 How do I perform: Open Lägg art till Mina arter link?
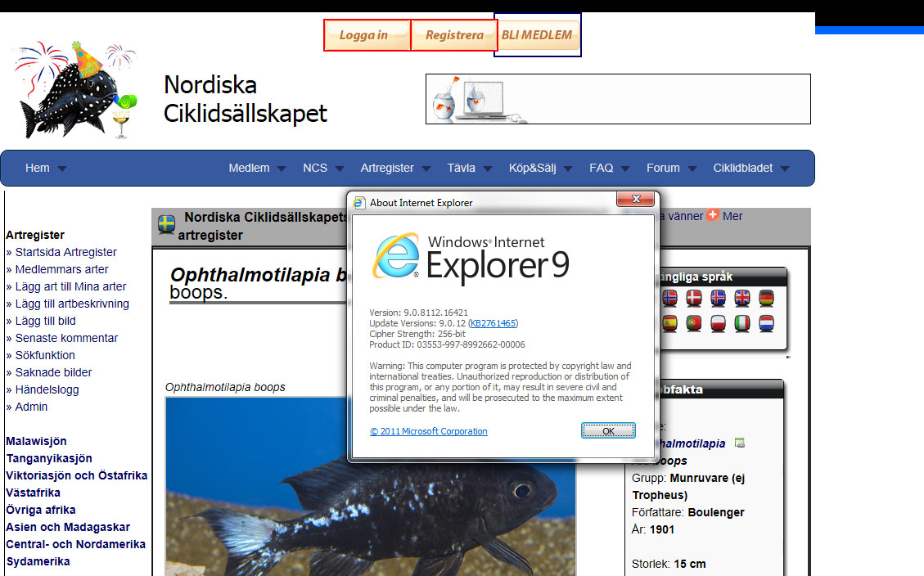point(70,286)
